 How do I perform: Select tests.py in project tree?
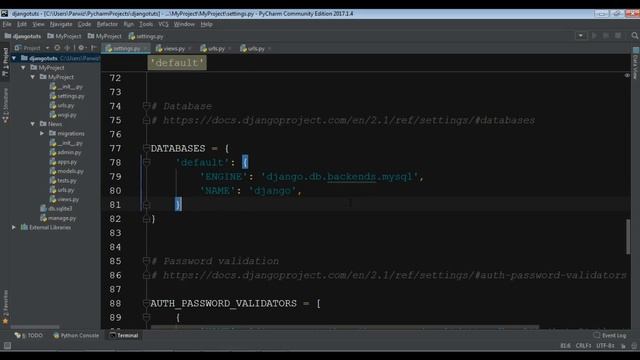click(x=63, y=180)
